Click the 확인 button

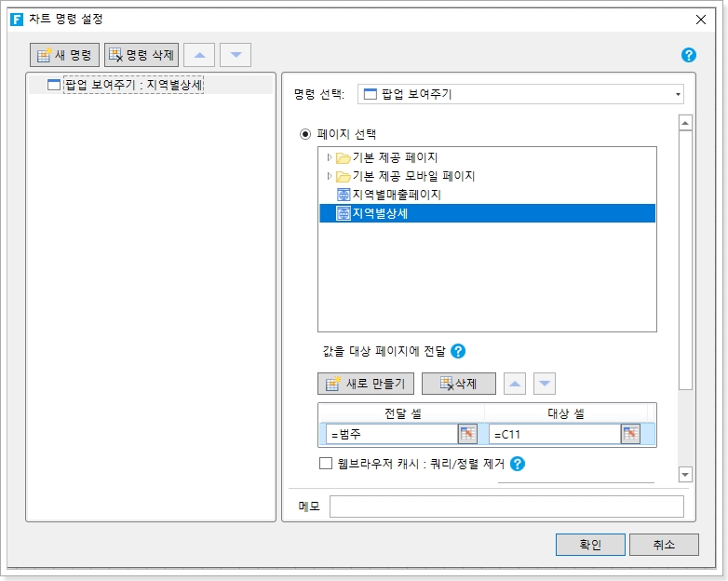coord(590,545)
